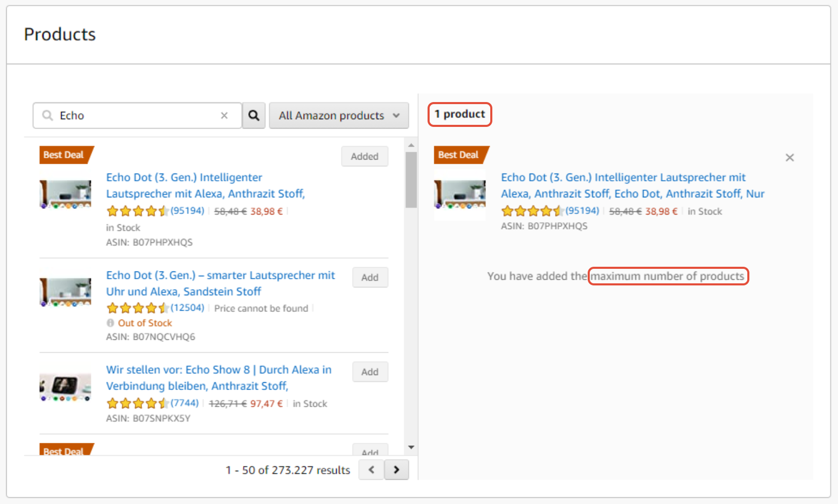Remove the selected Echo Dot product
This screenshot has height=504, width=838.
(x=789, y=157)
